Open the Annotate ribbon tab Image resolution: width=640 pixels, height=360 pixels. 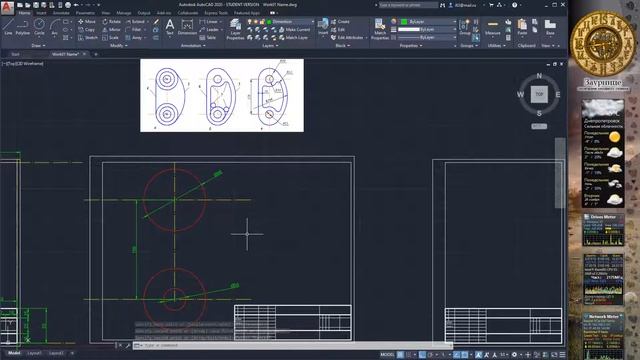point(61,13)
